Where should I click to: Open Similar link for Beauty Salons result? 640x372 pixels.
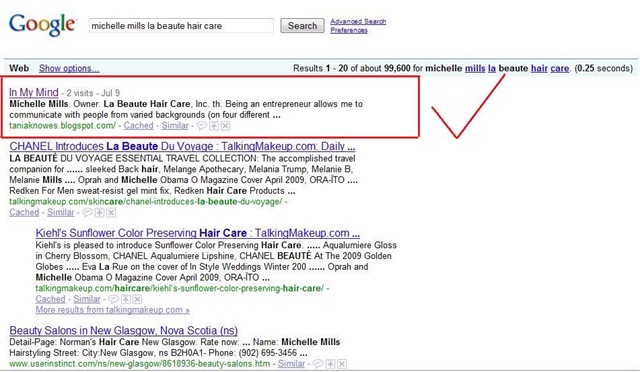click(291, 363)
